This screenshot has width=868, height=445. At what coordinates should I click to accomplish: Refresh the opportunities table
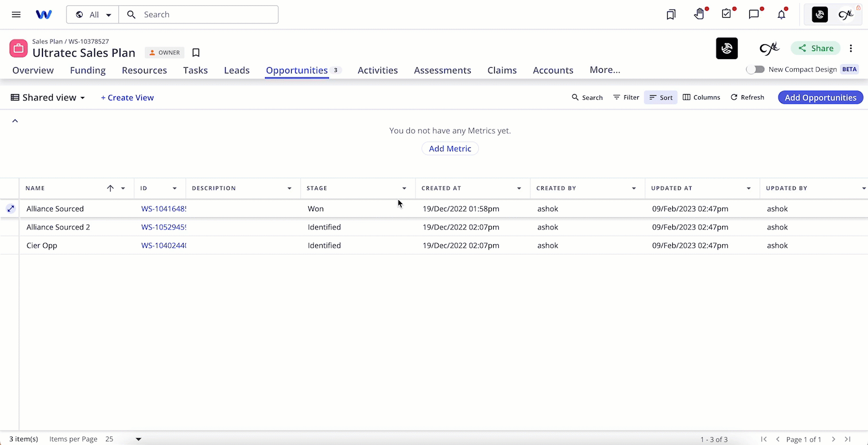(747, 97)
